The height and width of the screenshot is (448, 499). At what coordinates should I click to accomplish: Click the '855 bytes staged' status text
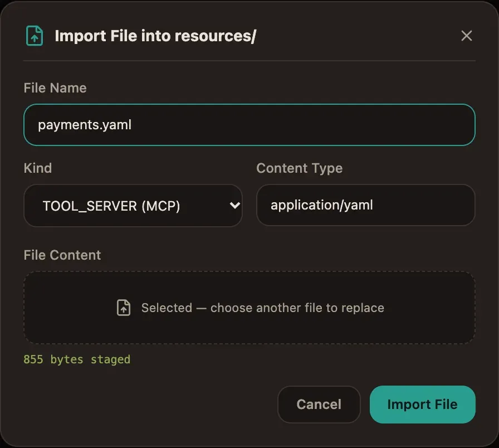pyautogui.click(x=77, y=359)
